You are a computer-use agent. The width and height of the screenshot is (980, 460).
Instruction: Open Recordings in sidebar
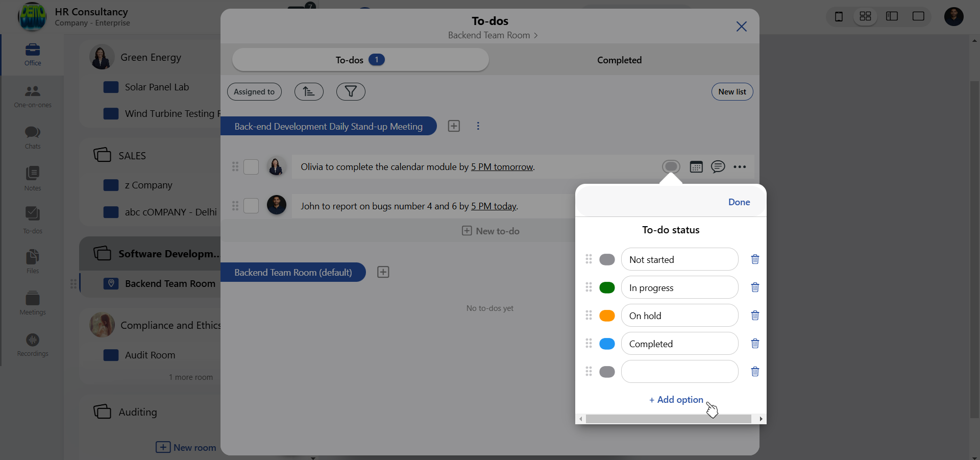click(x=33, y=345)
